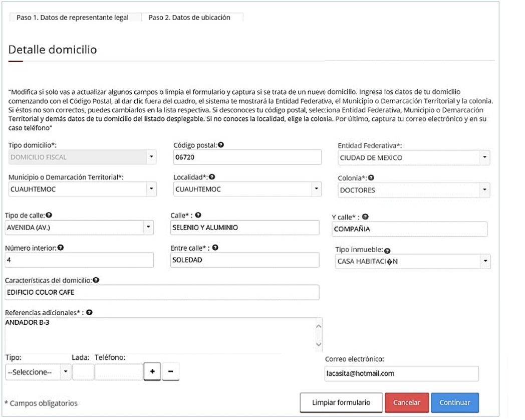Open the Colonia help tooltip icon
525x420 pixels.
371,178
